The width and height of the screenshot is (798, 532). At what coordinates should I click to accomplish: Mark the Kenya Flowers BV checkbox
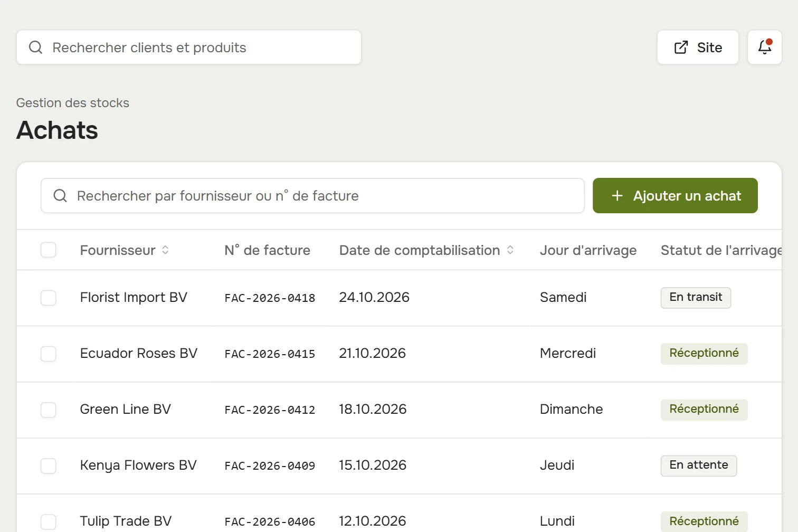[49, 465]
